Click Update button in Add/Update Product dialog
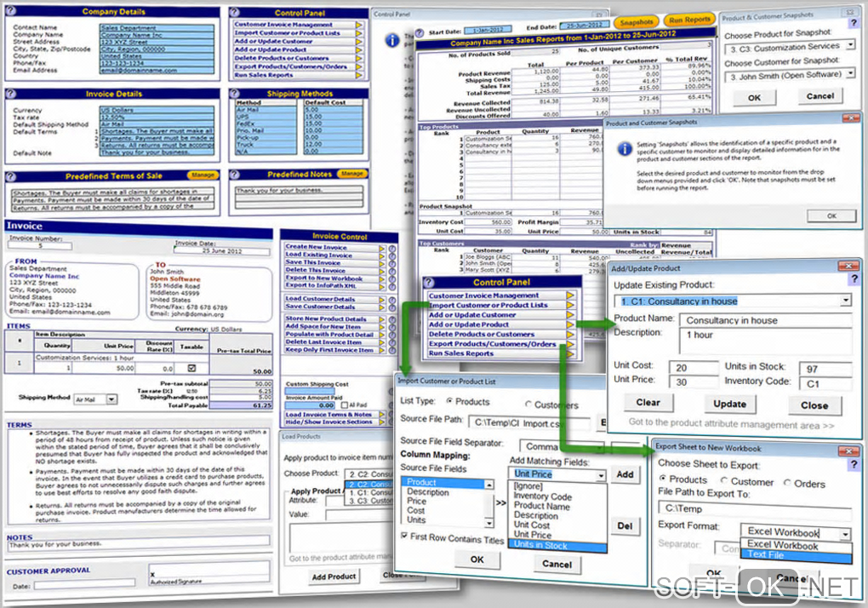 pyautogui.click(x=729, y=404)
